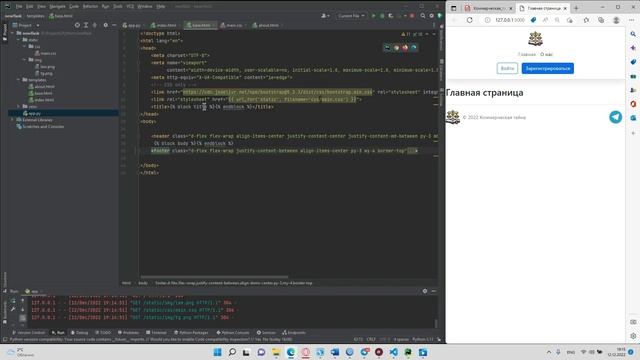
Task: Select app.py in project tree
Action: point(32,113)
